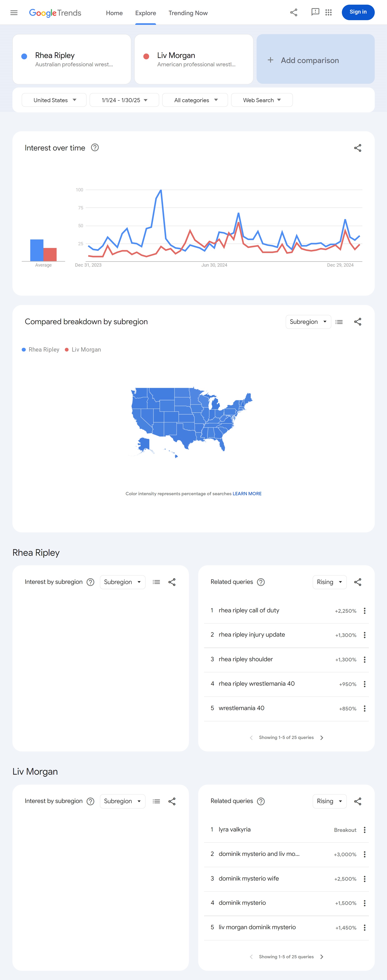Go to next page of Rhea Ripley queries
The image size is (387, 980).
click(x=321, y=738)
